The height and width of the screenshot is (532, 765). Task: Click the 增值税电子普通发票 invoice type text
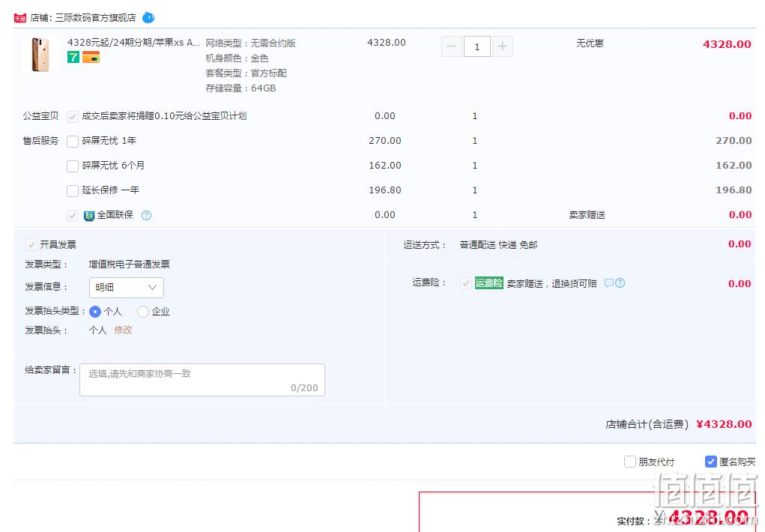coord(130,265)
